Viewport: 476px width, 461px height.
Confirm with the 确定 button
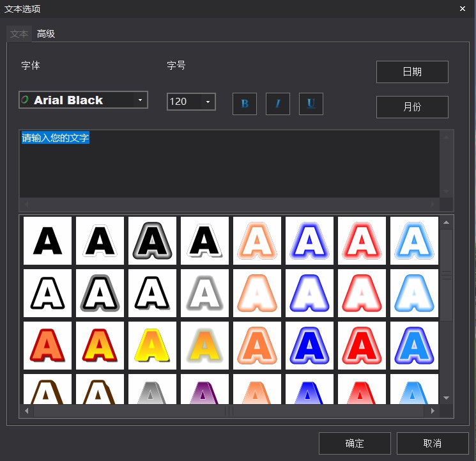click(355, 443)
